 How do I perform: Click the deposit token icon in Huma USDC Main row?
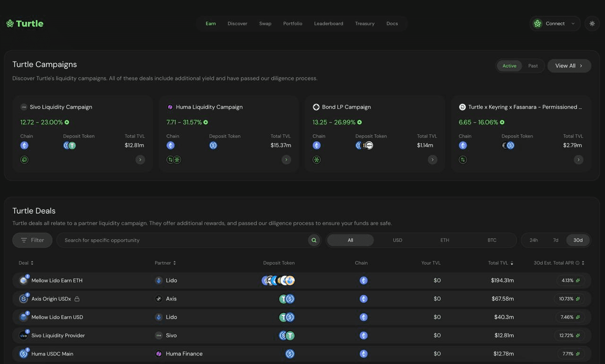pos(290,354)
